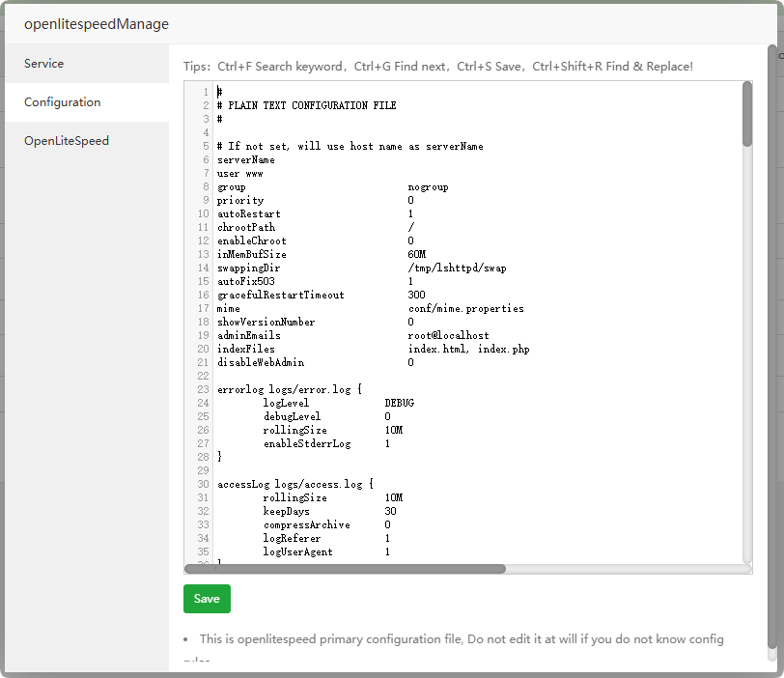Image resolution: width=784 pixels, height=678 pixels.
Task: Click the 'logUserAgent' setting name
Action: pos(298,551)
